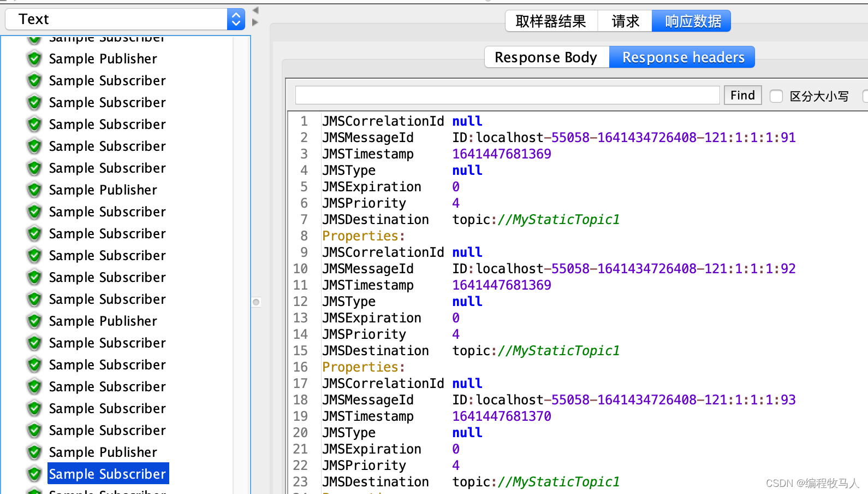The height and width of the screenshot is (494, 868).
Task: Select the Response headers tab
Action: click(683, 57)
